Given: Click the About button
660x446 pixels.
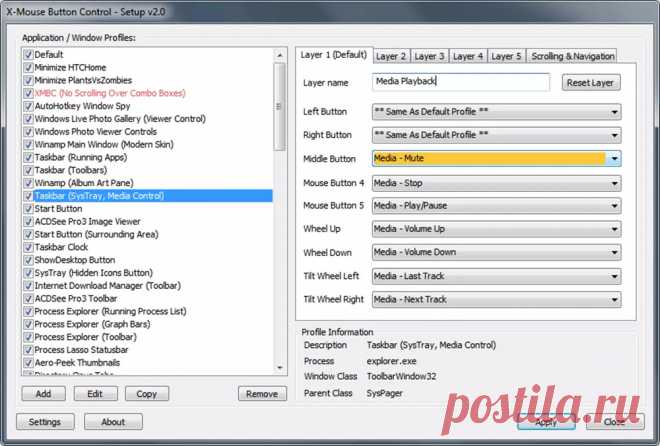Looking at the screenshot, I should [113, 422].
